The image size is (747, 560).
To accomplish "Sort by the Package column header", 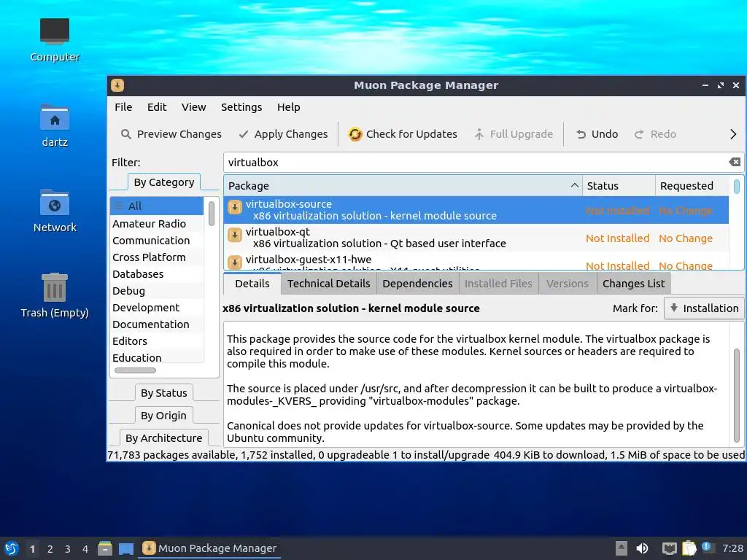I will coord(403,186).
